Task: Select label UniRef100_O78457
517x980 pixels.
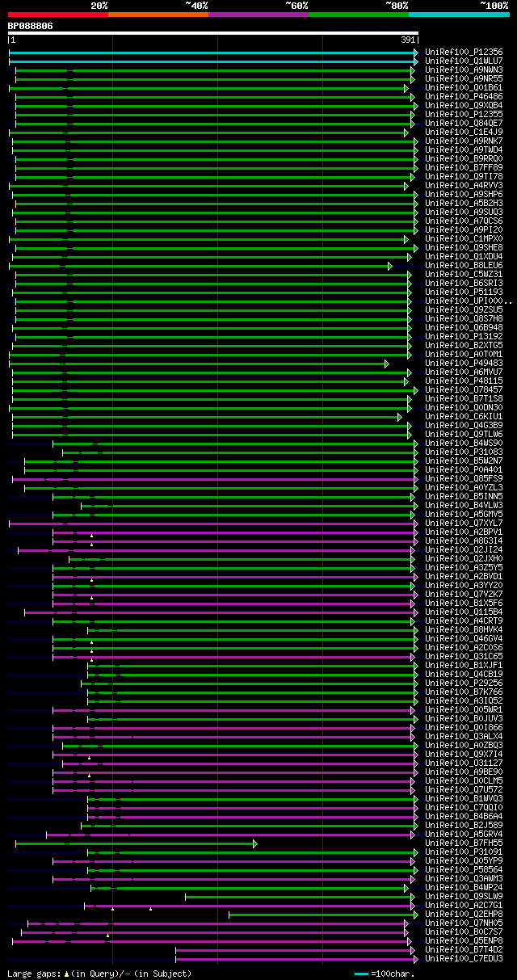Action: coord(464,389)
